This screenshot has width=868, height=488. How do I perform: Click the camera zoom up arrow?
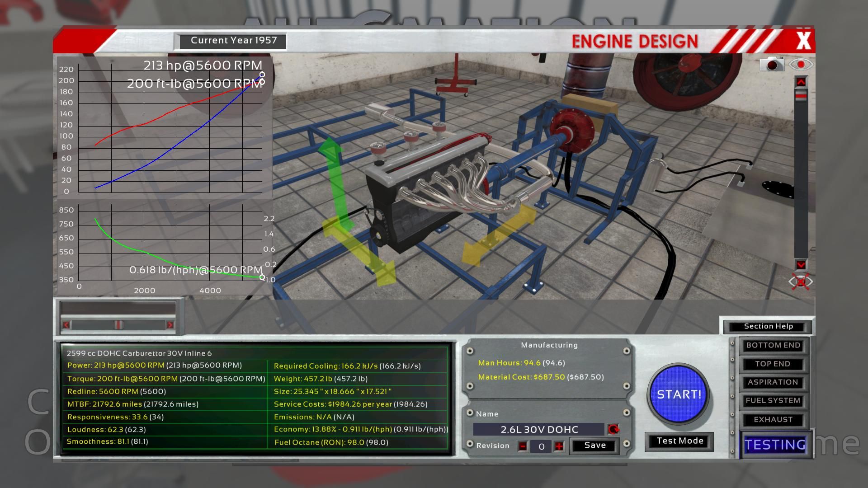click(x=801, y=82)
